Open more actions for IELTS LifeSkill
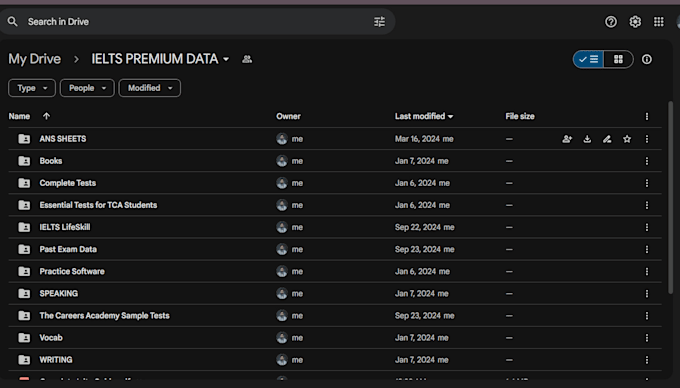Viewport: 680px width, 388px height. [647, 227]
